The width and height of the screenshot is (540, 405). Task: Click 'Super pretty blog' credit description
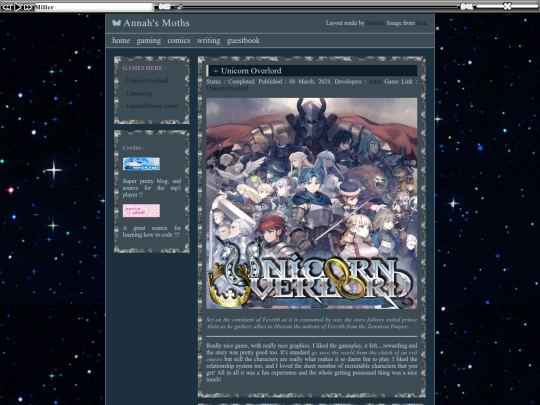click(152, 188)
